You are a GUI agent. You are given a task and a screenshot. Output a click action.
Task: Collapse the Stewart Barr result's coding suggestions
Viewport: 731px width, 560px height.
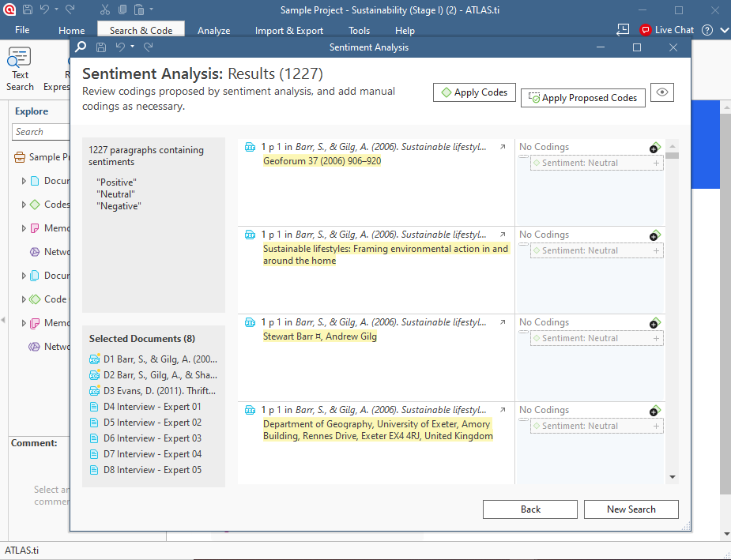pos(523,332)
